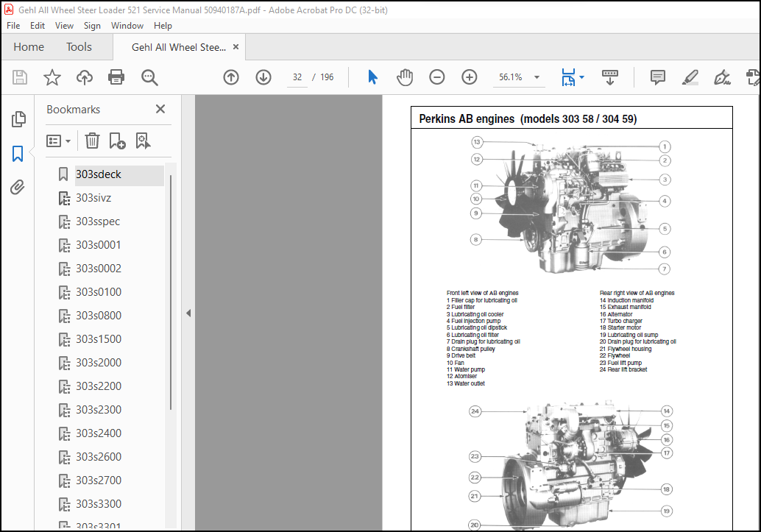Image resolution: width=761 pixels, height=532 pixels.
Task: Select the Gehl All Wheel Stee... document tab
Action: pos(179,47)
